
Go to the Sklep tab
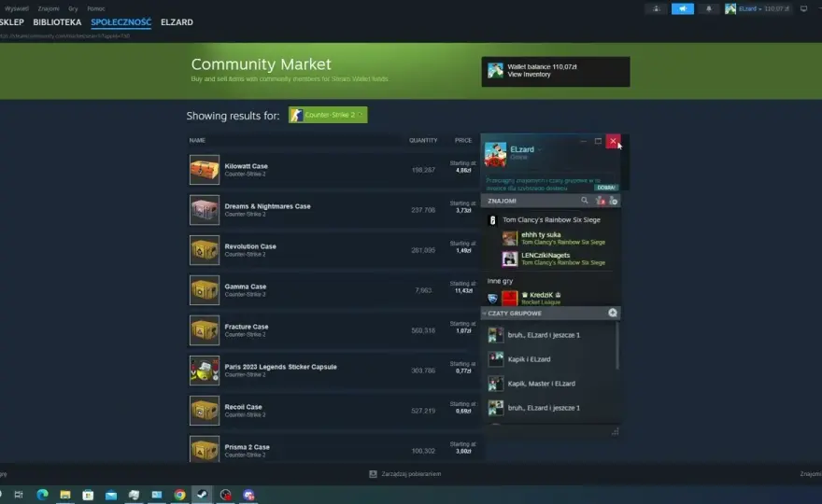tap(11, 22)
